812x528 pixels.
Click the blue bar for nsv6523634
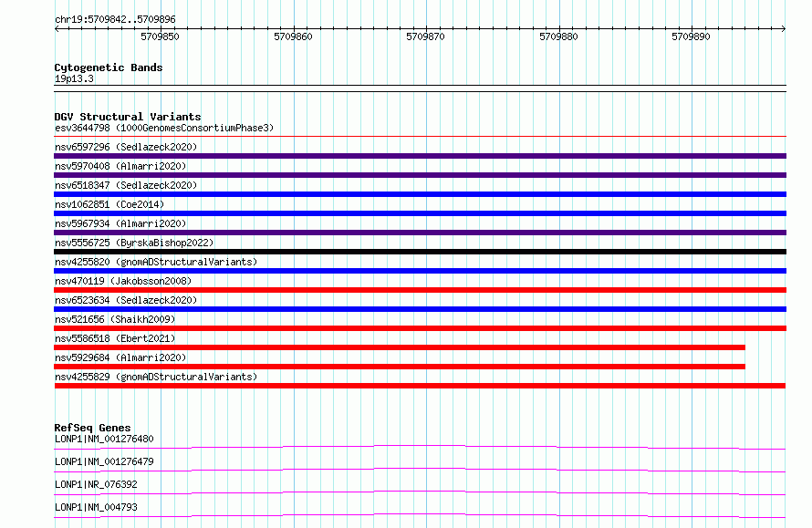pyautogui.click(x=420, y=309)
